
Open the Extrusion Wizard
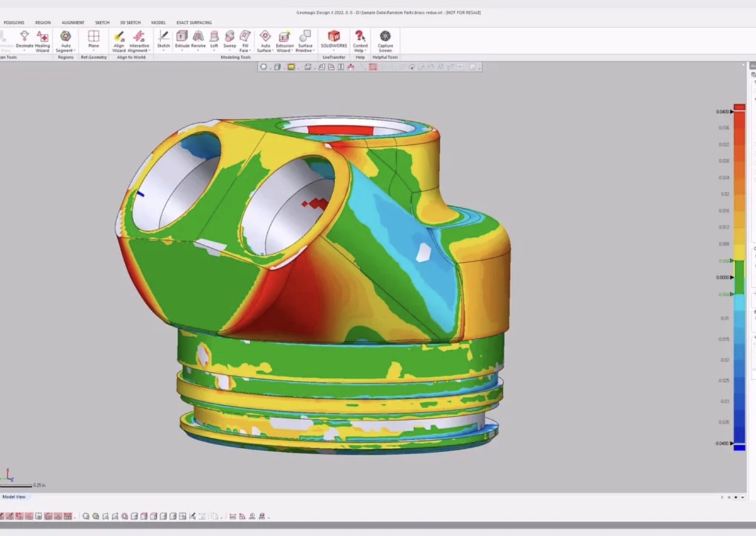285,41
